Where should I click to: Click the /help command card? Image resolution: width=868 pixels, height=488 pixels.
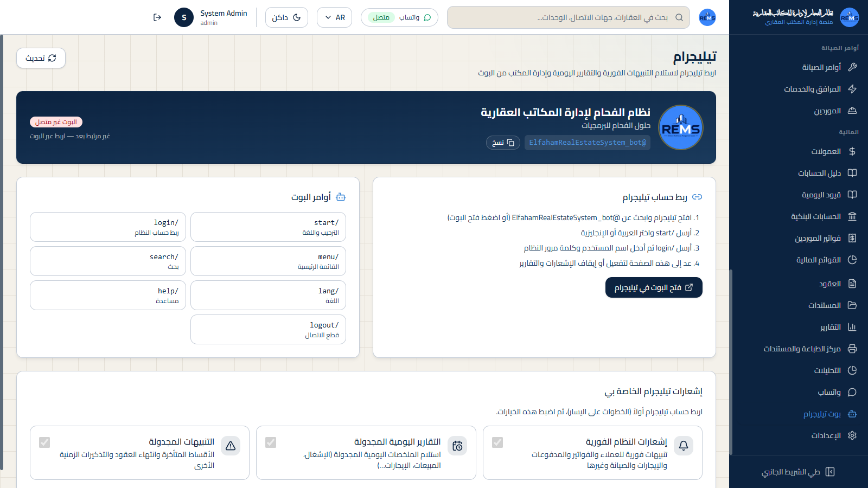click(x=108, y=295)
